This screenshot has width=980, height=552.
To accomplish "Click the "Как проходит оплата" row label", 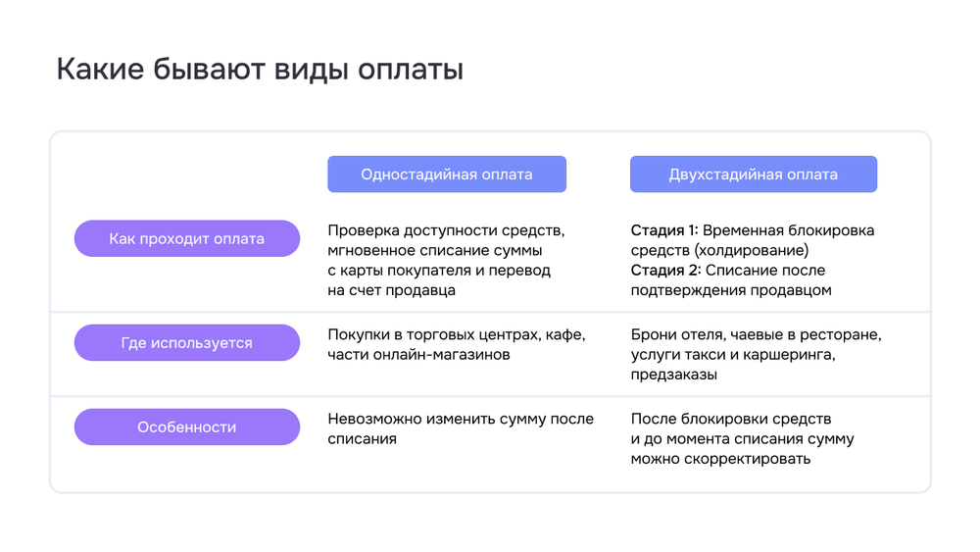I will [186, 238].
